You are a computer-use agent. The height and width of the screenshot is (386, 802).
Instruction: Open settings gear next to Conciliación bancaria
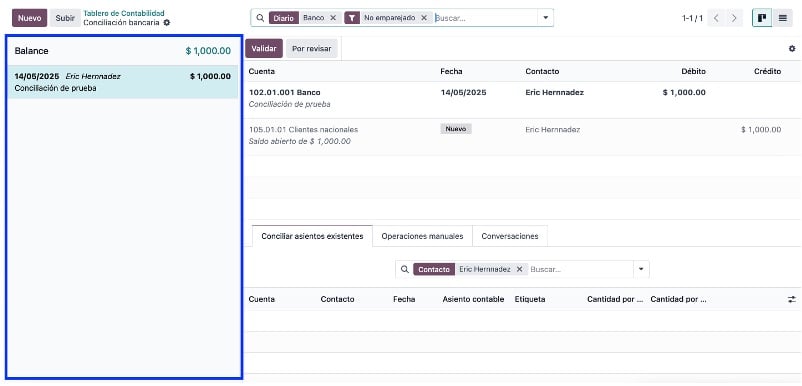(x=166, y=22)
